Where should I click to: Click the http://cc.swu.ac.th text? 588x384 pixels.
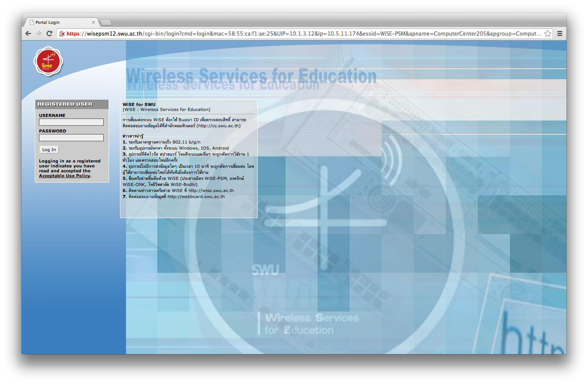(x=218, y=126)
